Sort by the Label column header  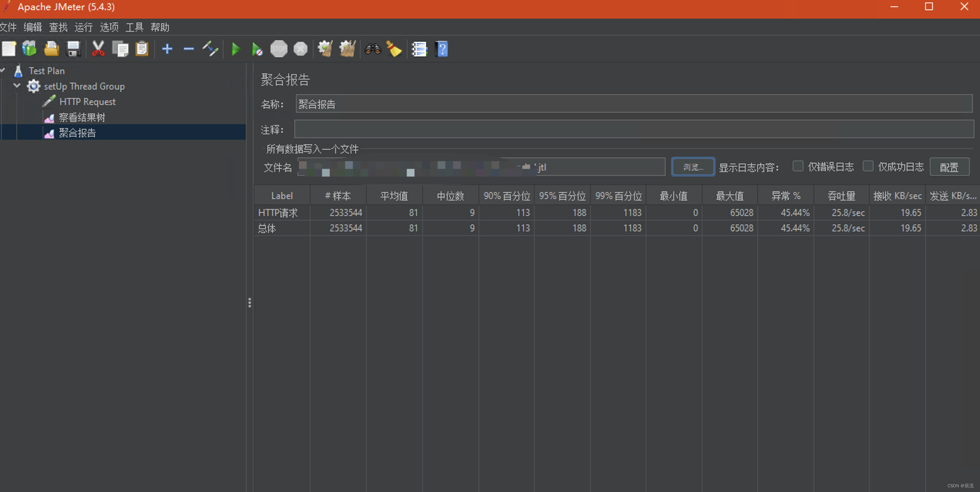pos(282,196)
